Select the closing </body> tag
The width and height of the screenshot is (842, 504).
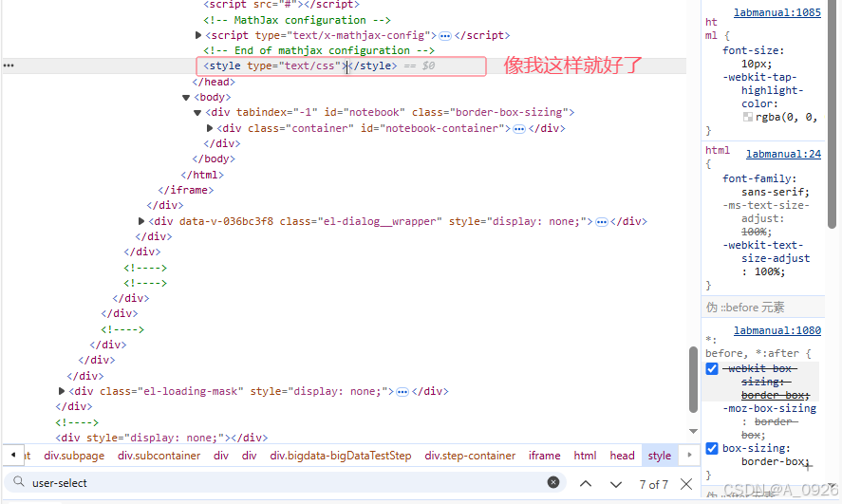pos(214,159)
